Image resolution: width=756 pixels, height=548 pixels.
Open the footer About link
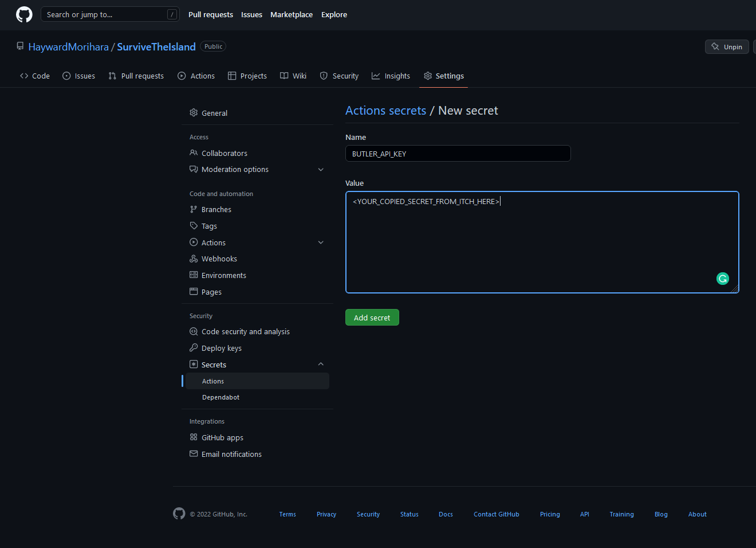point(698,514)
